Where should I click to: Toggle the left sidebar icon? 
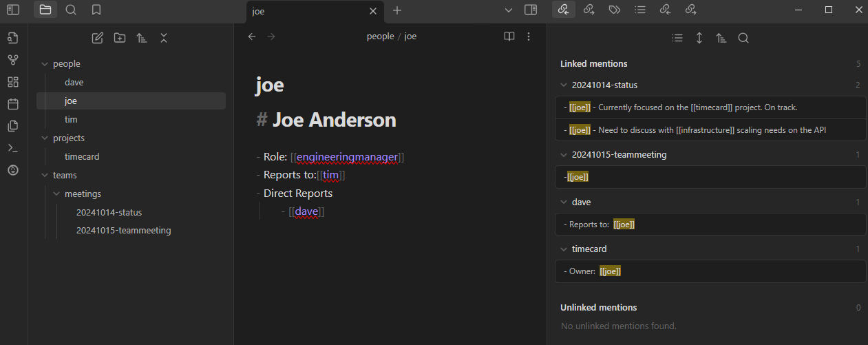[x=13, y=10]
